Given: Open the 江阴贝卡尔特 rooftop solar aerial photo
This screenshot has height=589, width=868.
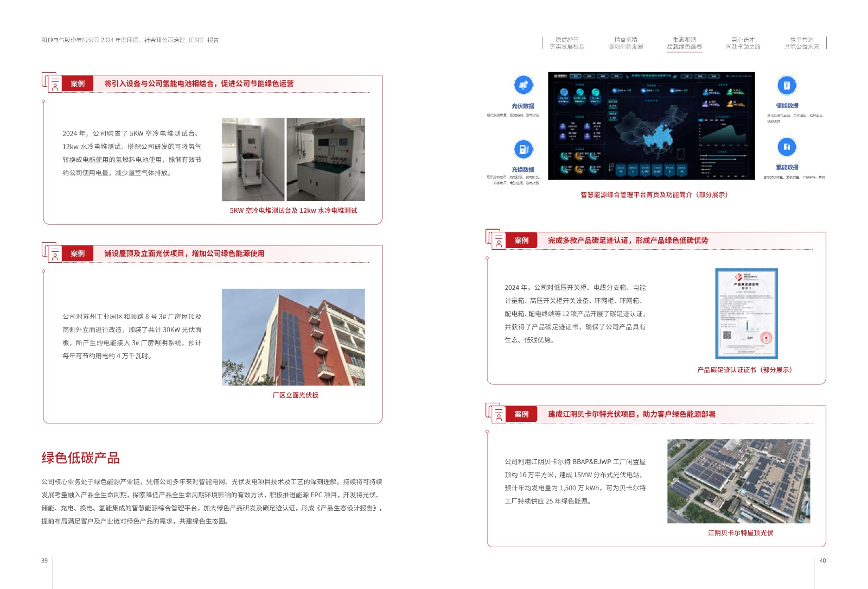Looking at the screenshot, I should pos(738,481).
